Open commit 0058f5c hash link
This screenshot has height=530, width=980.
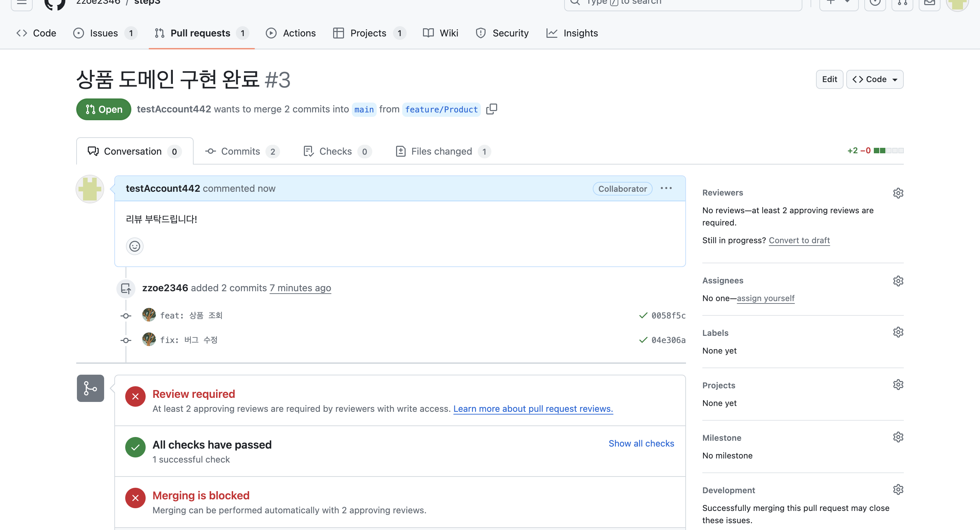click(668, 316)
